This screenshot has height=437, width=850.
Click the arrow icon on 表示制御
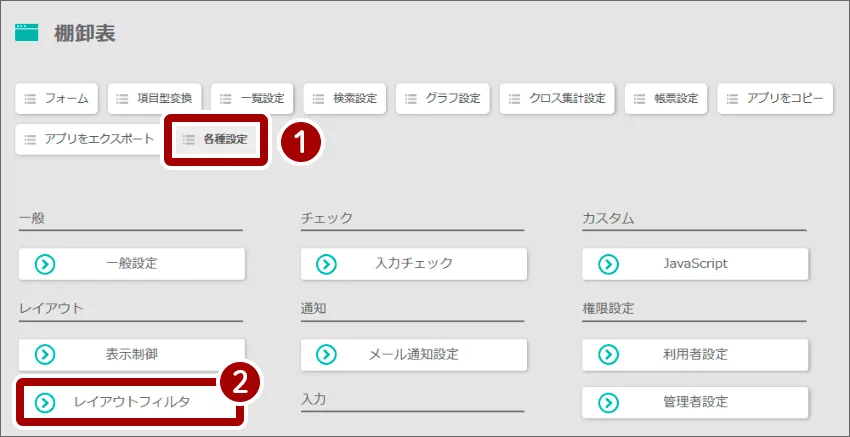45,355
